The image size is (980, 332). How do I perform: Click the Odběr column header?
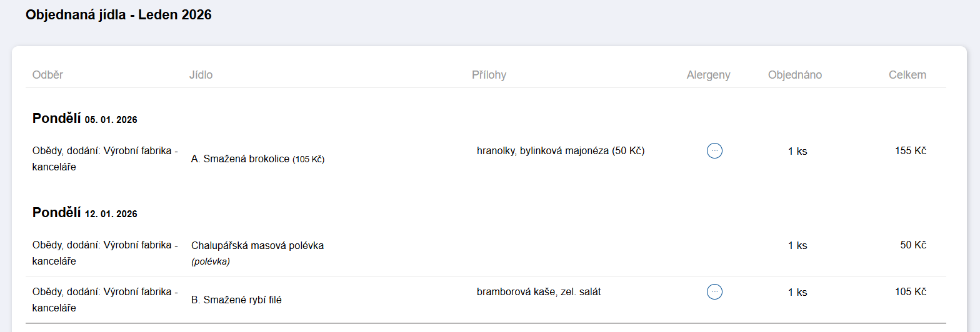pyautogui.click(x=47, y=75)
